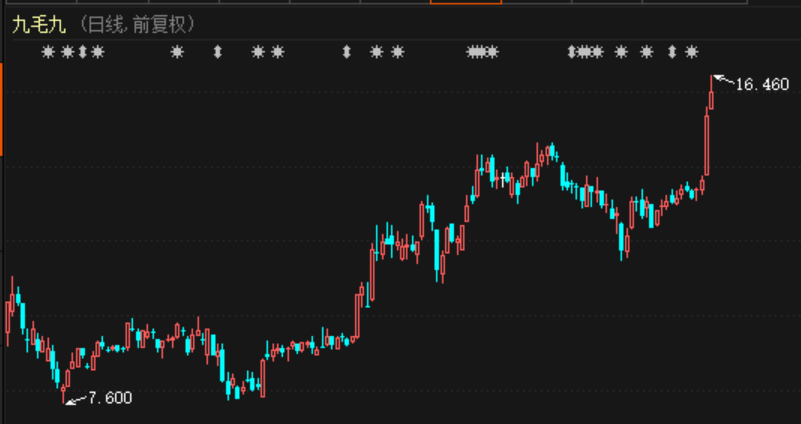801x424 pixels.
Task: Select the first double-arrow marker from left
Action: [x=83, y=52]
